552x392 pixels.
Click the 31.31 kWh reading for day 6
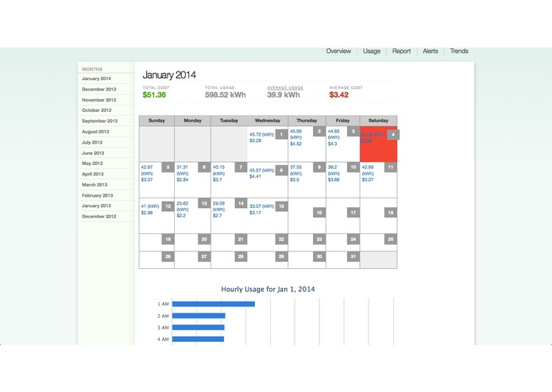[183, 170]
